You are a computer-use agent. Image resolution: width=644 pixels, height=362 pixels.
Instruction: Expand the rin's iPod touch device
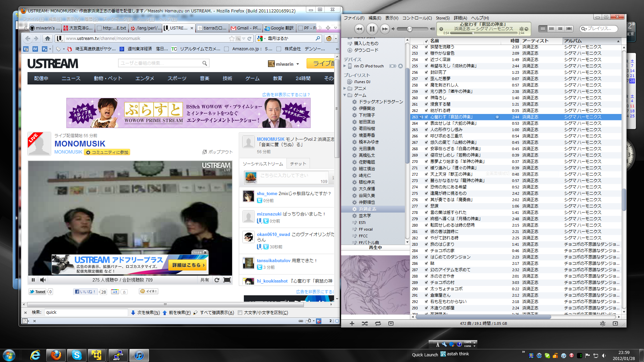click(x=344, y=66)
